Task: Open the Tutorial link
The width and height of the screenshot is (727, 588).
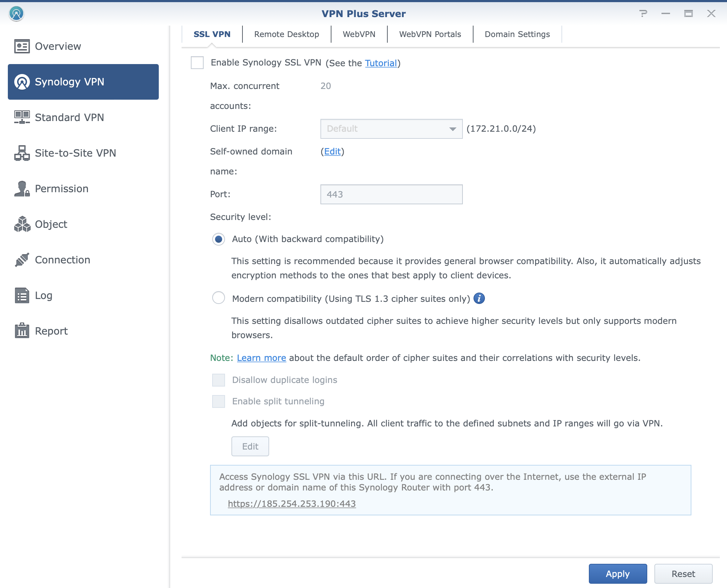Action: (381, 63)
